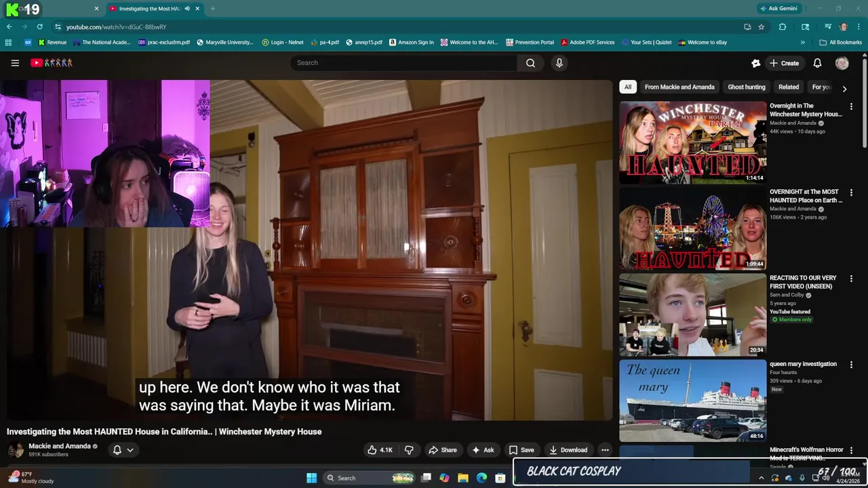Viewport: 868px width, 488px height.
Task: Show more filter chips with right arrow
Action: tap(844, 88)
